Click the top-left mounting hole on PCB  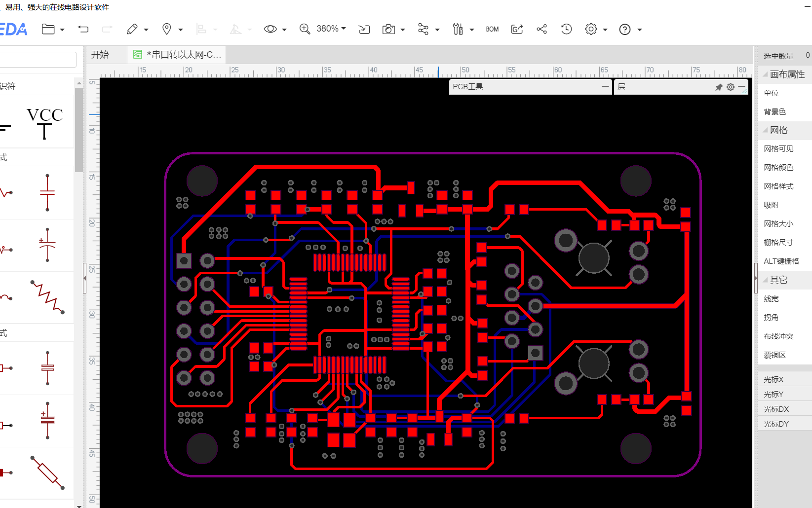(202, 181)
